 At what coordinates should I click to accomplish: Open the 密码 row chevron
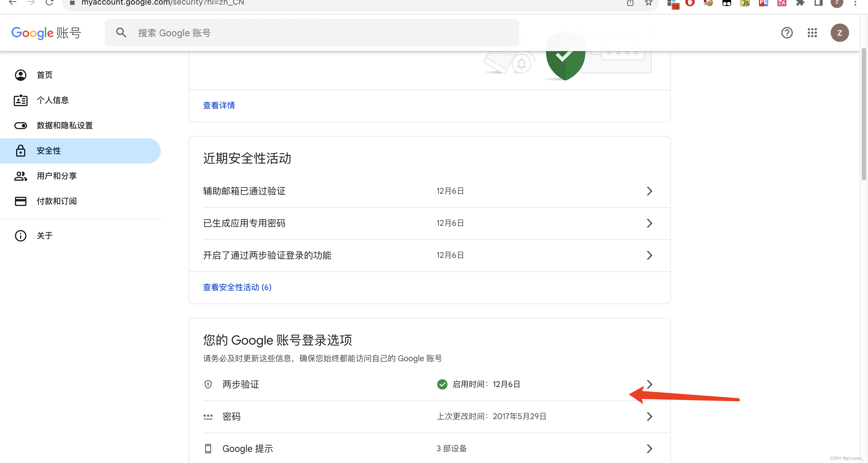(x=649, y=417)
